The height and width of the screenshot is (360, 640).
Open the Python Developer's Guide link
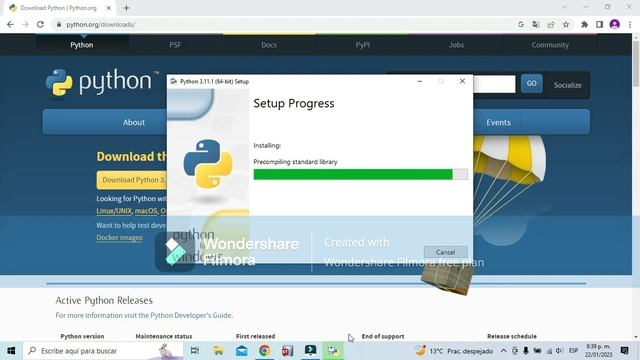[x=191, y=316]
